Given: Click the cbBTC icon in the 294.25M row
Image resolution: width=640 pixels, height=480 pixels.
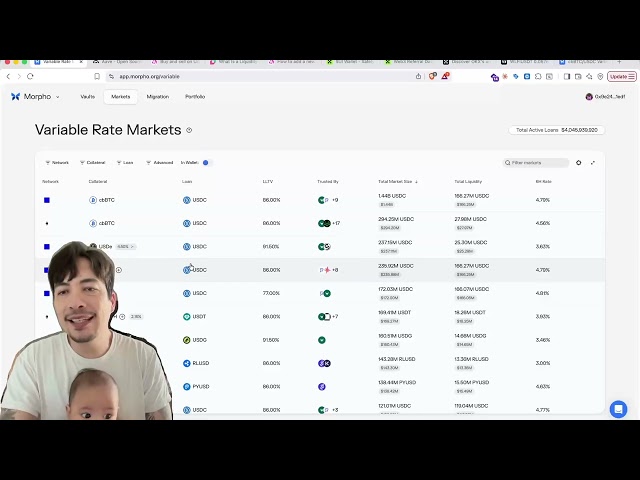Looking at the screenshot, I should click(93, 223).
